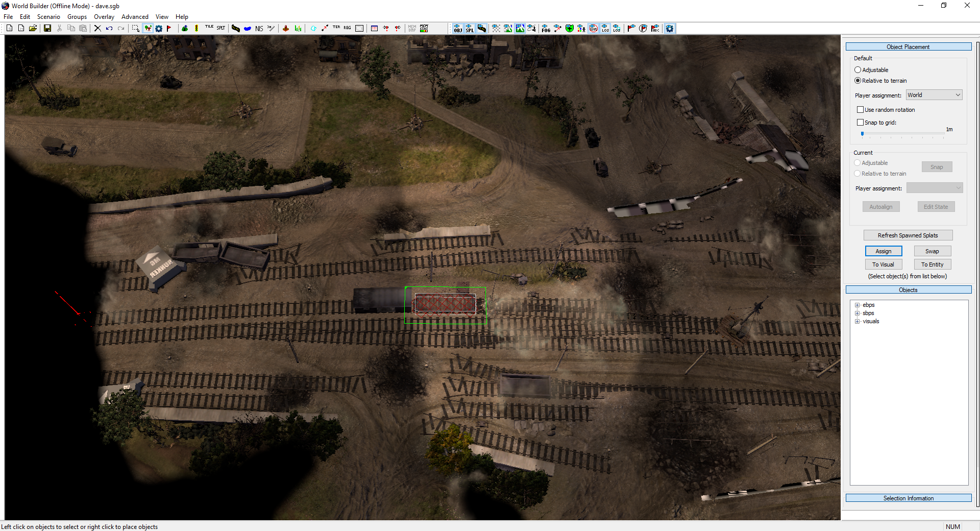Save the current scenario
The height and width of the screenshot is (531, 980).
pos(47,28)
